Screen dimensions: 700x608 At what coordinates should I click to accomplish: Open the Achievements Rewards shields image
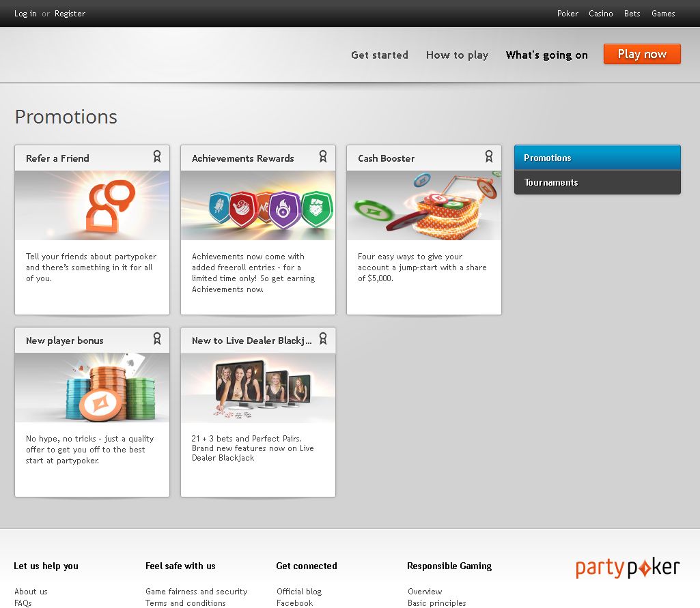[258, 205]
